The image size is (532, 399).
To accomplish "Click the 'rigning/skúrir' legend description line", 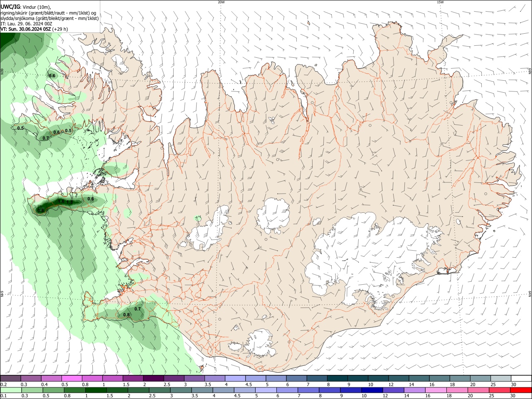I will point(48,13).
